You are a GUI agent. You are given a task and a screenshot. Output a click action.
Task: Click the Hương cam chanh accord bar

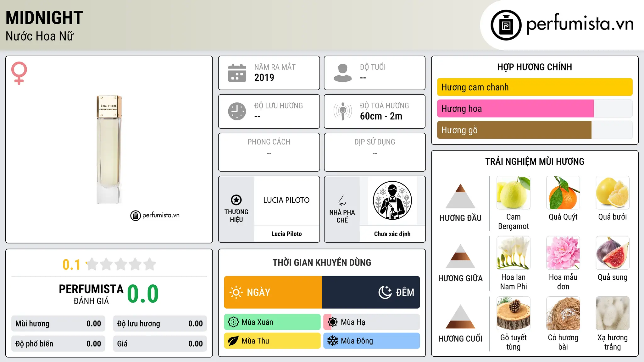click(535, 87)
